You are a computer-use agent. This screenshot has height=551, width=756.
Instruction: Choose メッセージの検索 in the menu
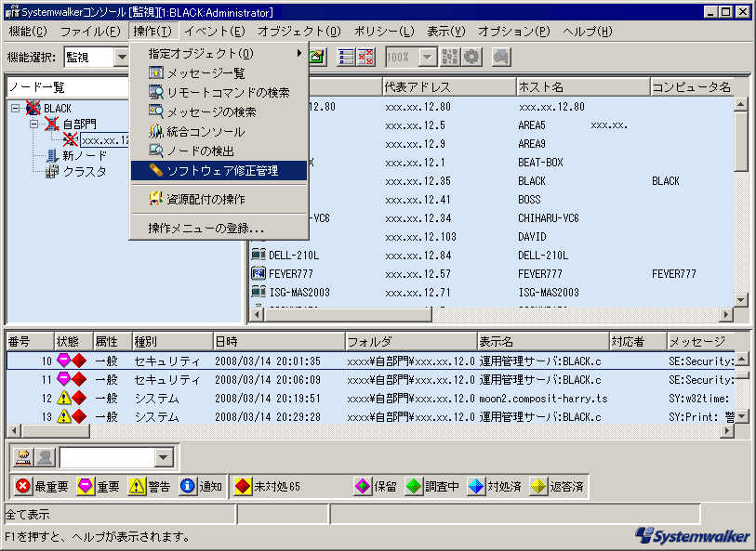click(x=219, y=112)
